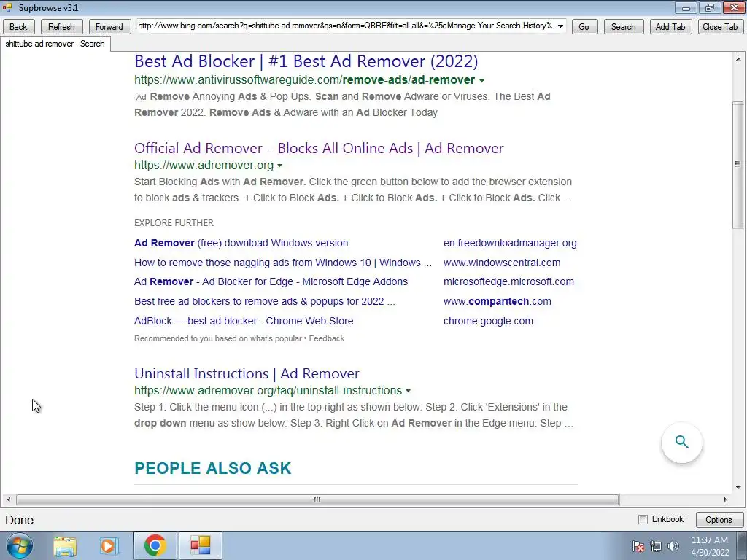This screenshot has height=560, width=747.
Task: Open 'Official Ad Remover – Blocks All Online Ads' link
Action: click(x=319, y=148)
